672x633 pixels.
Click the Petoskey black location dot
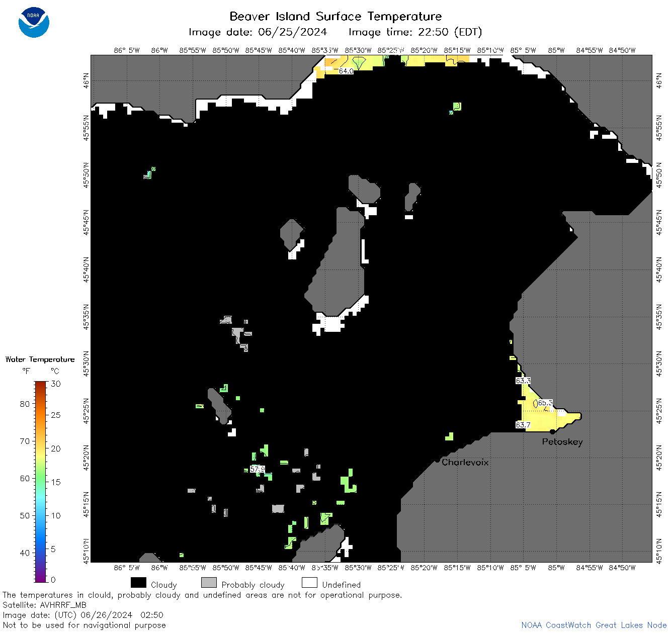tap(552, 431)
